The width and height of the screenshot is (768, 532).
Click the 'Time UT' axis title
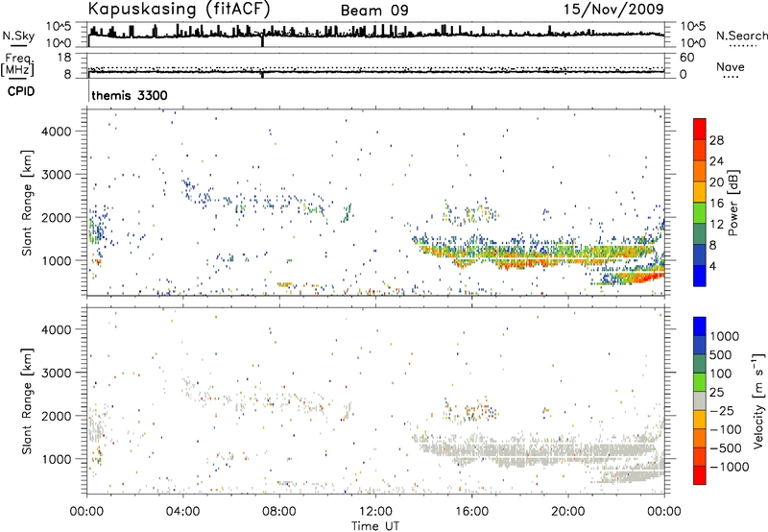[x=375, y=526]
